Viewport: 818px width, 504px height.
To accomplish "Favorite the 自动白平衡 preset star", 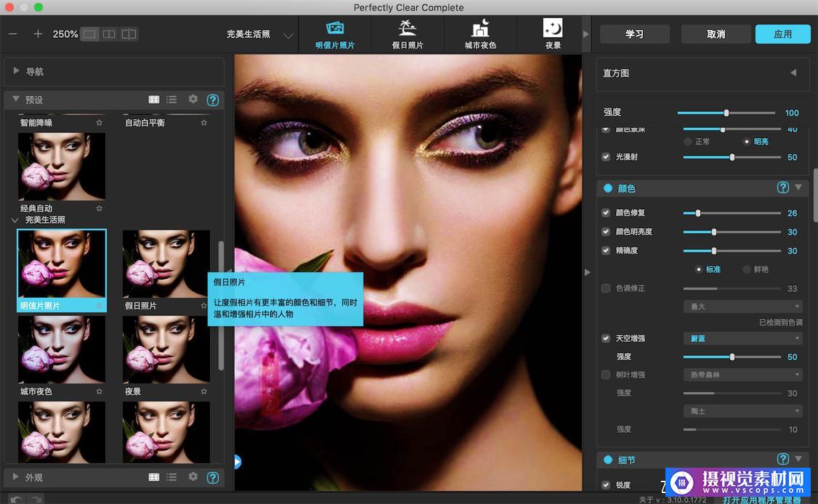I will pyautogui.click(x=204, y=123).
